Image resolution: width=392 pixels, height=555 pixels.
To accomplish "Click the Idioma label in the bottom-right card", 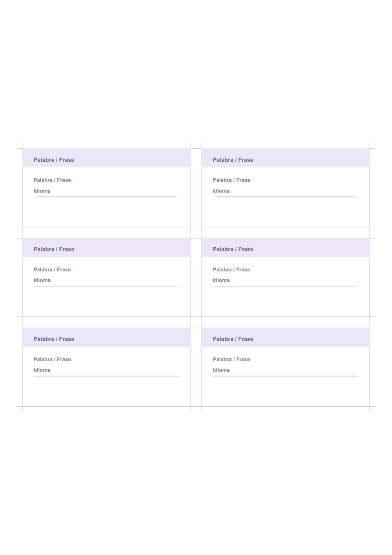I will click(x=221, y=370).
